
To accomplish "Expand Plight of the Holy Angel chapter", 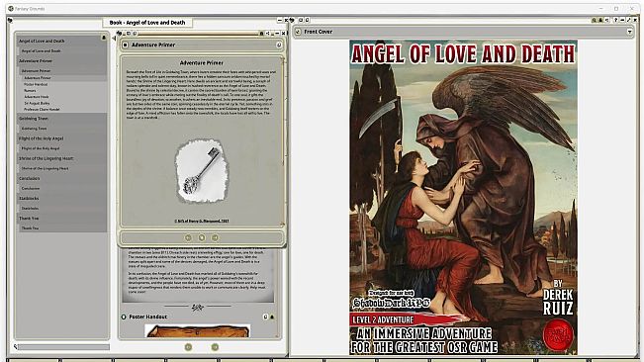I will click(42, 138).
